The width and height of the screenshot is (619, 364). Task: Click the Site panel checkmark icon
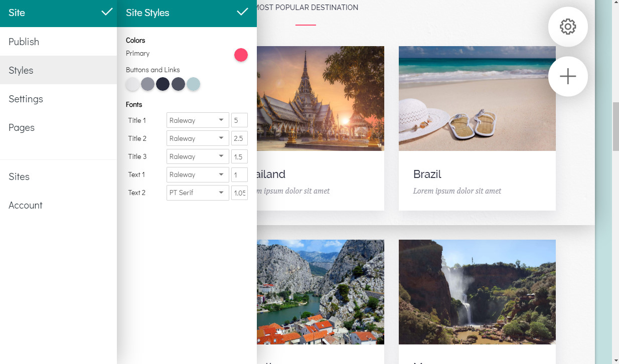(x=107, y=12)
